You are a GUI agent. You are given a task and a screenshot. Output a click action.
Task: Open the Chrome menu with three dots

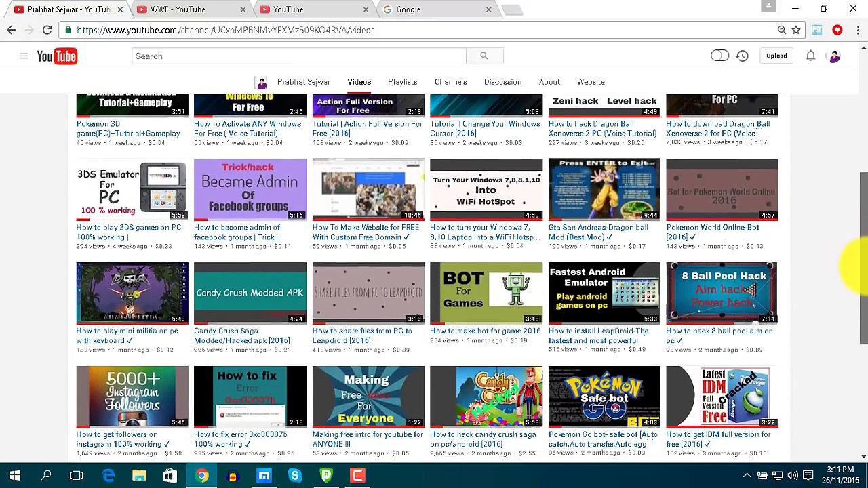859,30
